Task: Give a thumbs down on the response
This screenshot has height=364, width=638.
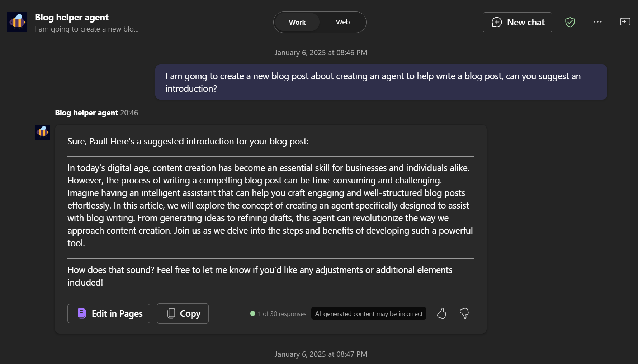Action: 464,313
